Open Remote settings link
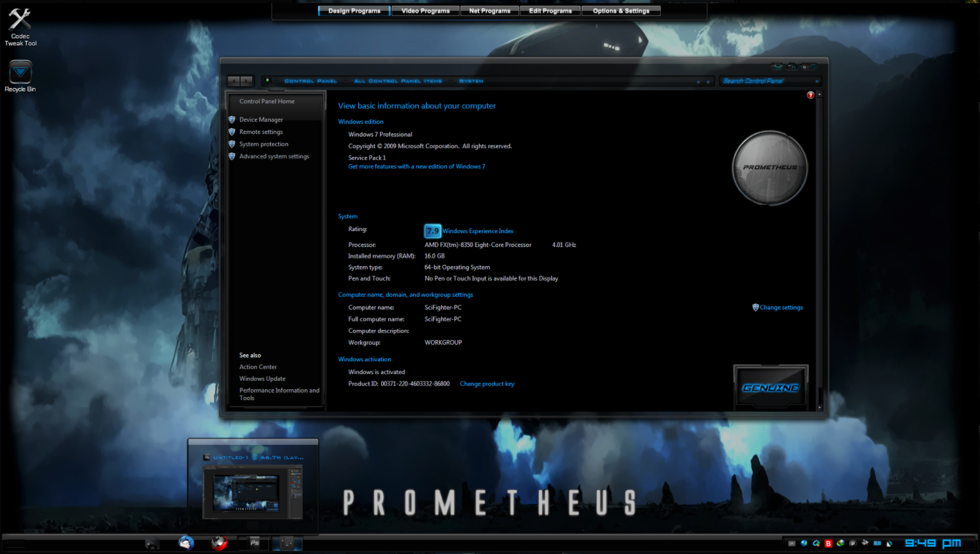 (261, 131)
